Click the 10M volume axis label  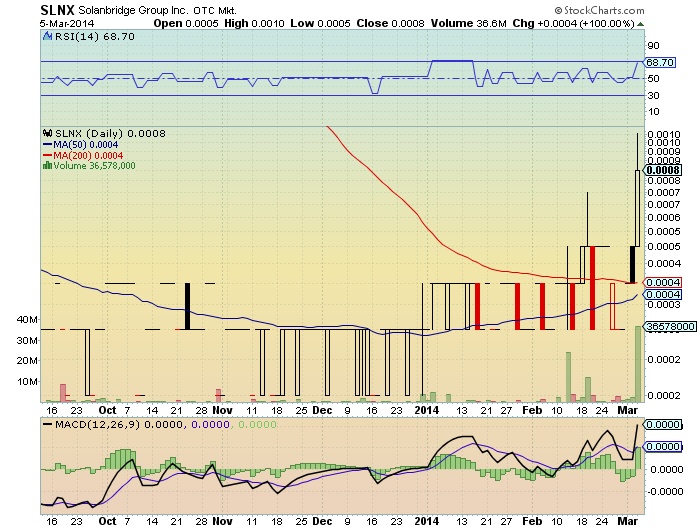coord(27,382)
